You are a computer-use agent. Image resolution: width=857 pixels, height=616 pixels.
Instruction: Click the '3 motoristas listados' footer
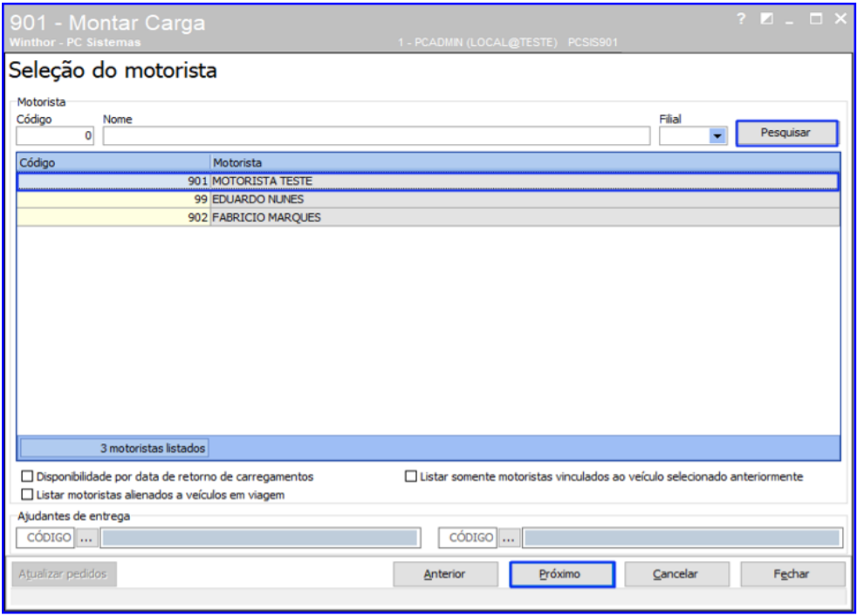click(114, 448)
